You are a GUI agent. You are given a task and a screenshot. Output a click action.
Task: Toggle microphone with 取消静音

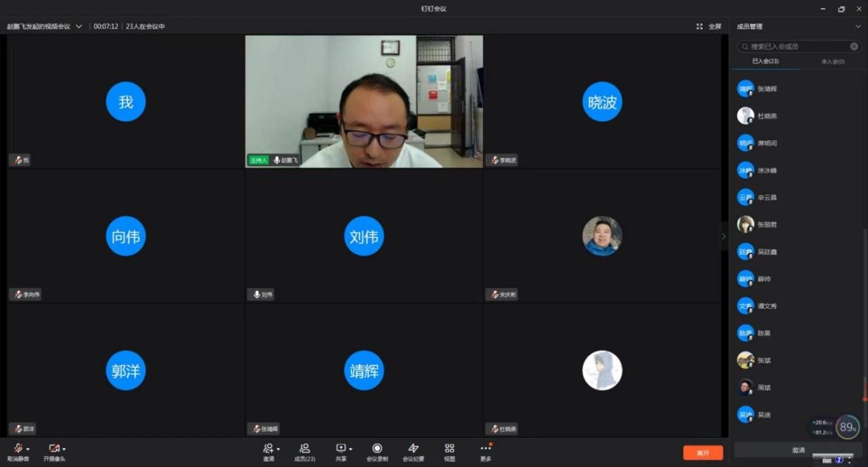(x=18, y=449)
